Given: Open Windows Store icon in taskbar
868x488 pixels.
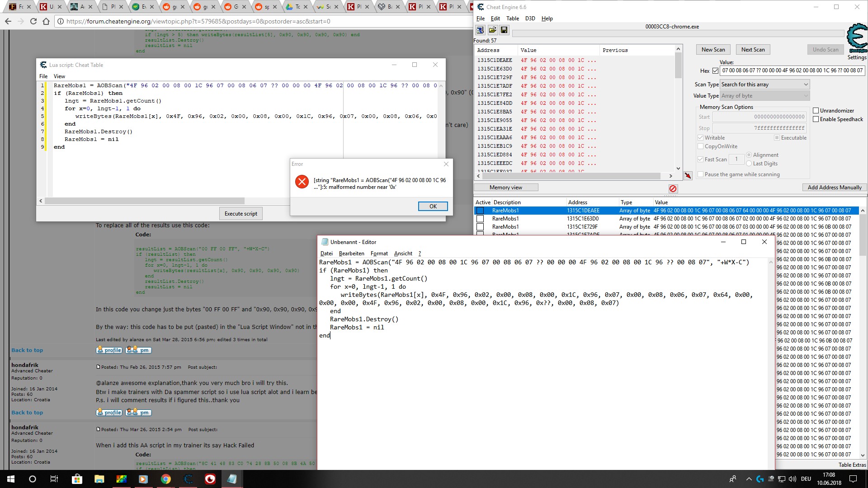Looking at the screenshot, I should (77, 479).
